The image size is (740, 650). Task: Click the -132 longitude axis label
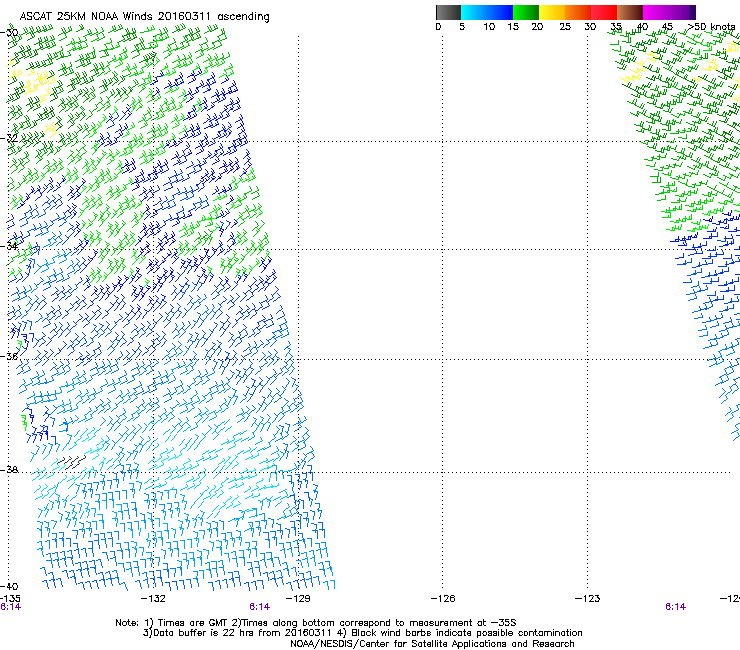tap(153, 599)
